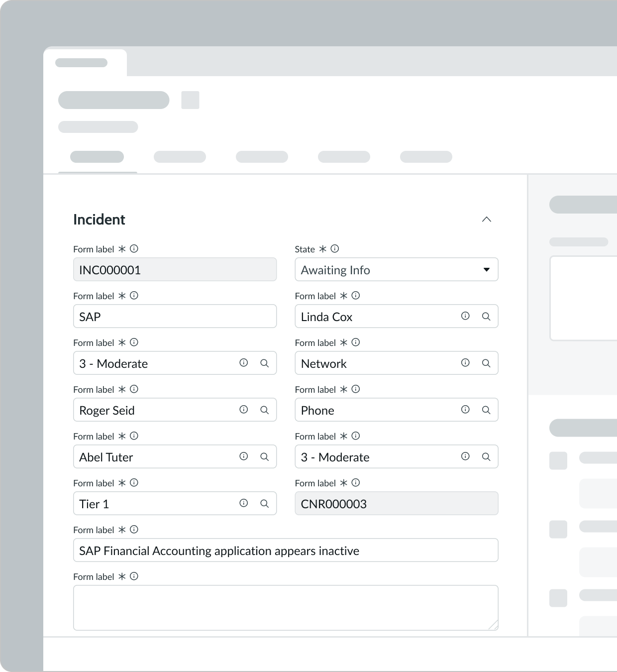Select the active first navigation tab
617x672 pixels.
97,156
